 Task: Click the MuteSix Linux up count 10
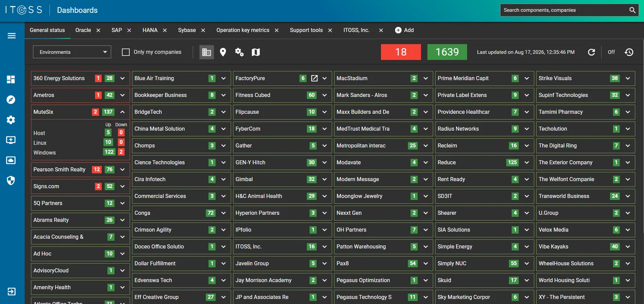pyautogui.click(x=108, y=142)
